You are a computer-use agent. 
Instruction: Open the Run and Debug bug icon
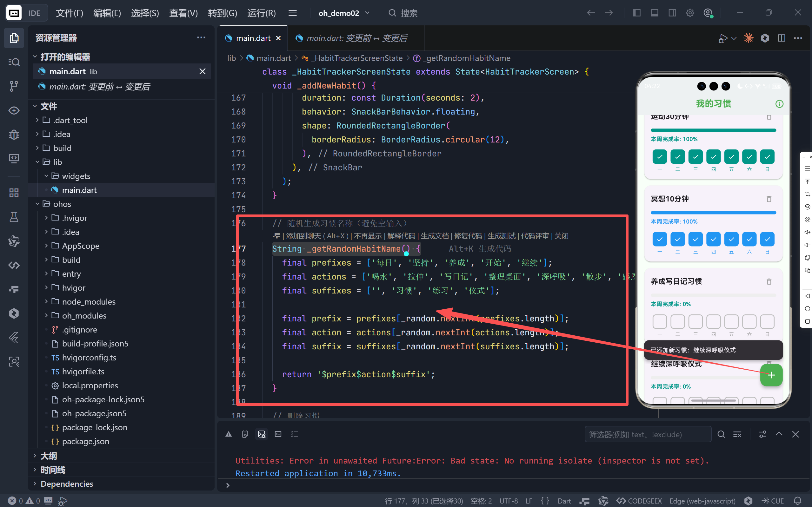[x=14, y=135]
